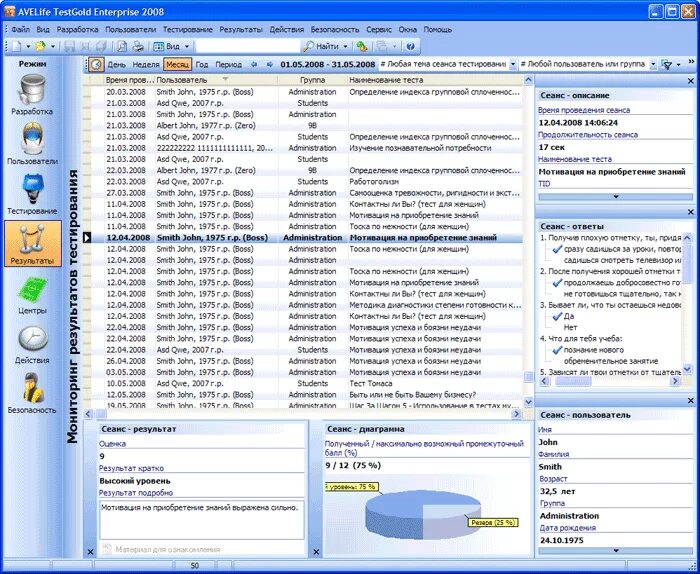Sort by Группа column header
Image resolution: width=700 pixels, height=574 pixels.
(x=312, y=80)
